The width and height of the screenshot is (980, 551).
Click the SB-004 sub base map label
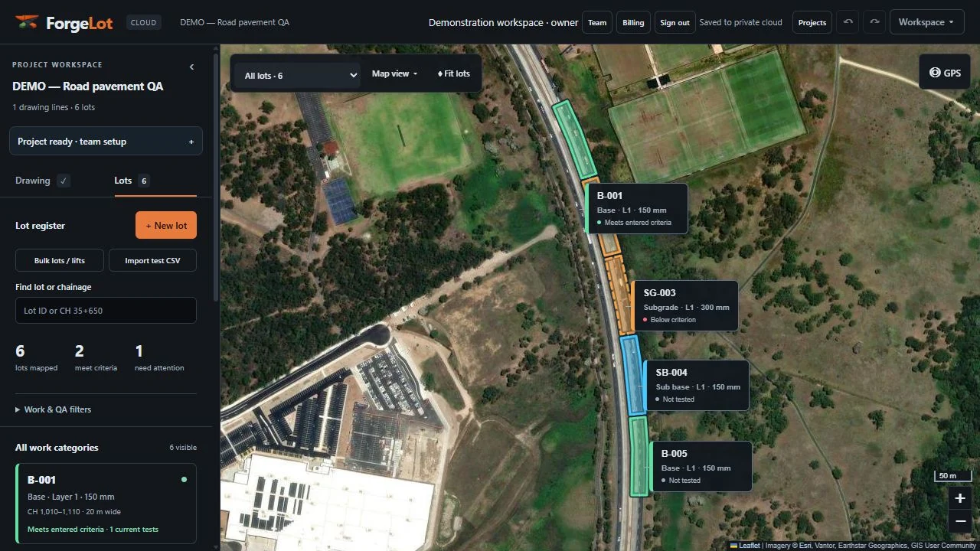pyautogui.click(x=697, y=385)
